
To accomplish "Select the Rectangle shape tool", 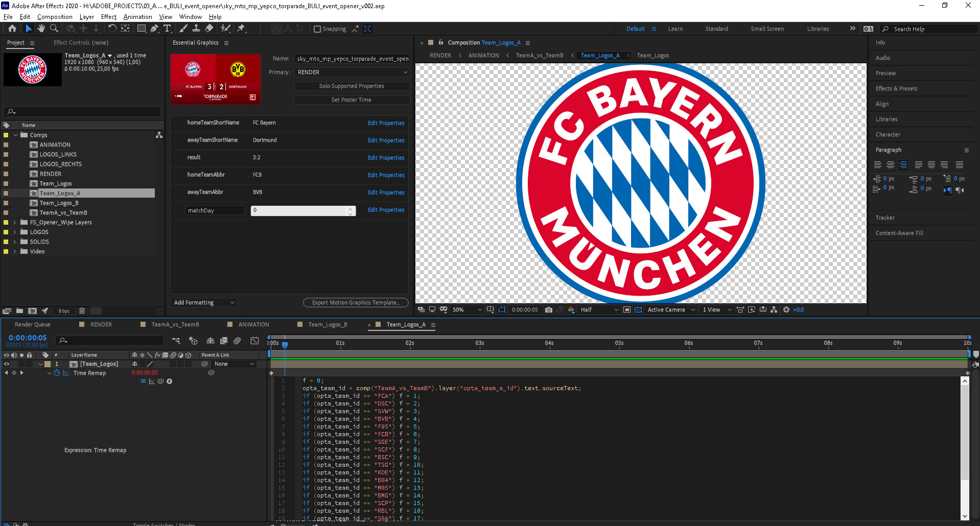I will coord(142,29).
